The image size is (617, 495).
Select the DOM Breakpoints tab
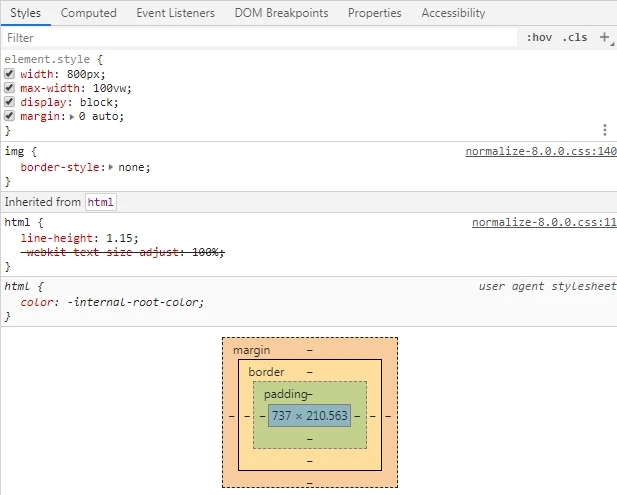pos(281,13)
